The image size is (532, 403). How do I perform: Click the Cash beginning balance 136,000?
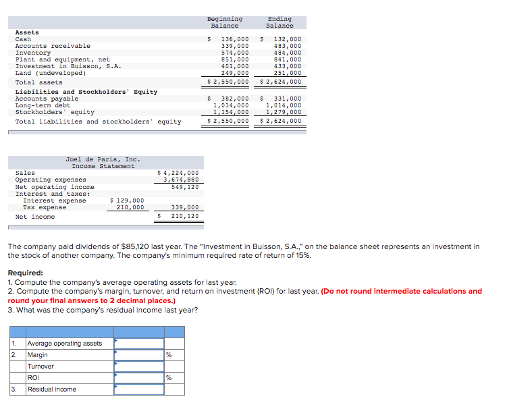(x=235, y=39)
